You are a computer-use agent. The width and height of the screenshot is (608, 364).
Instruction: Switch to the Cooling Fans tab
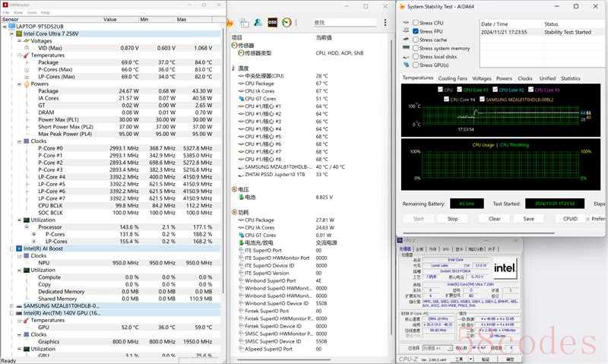452,78
